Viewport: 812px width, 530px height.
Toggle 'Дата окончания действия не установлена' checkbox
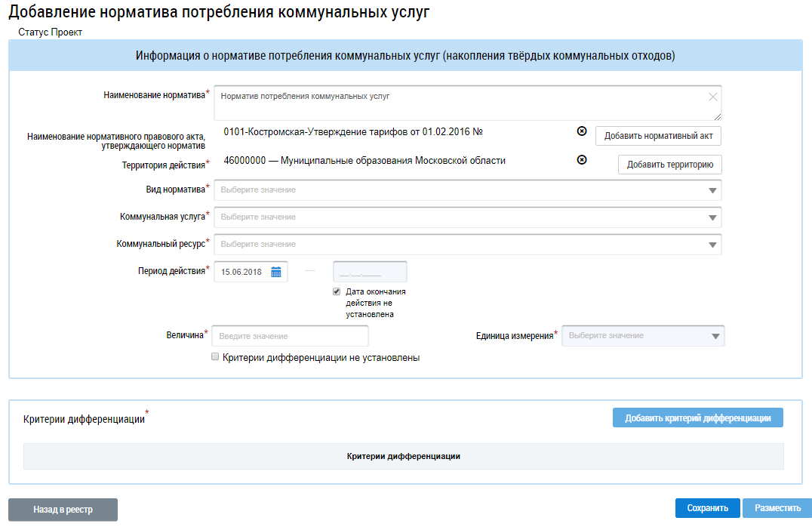(x=337, y=291)
